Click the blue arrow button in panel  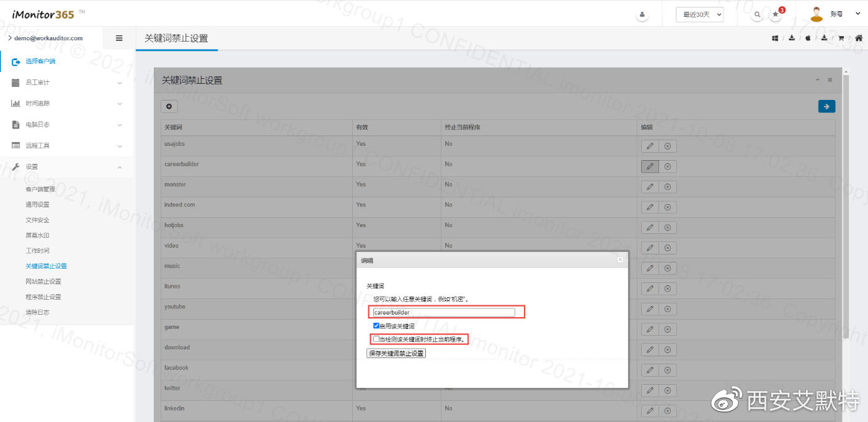[826, 107]
